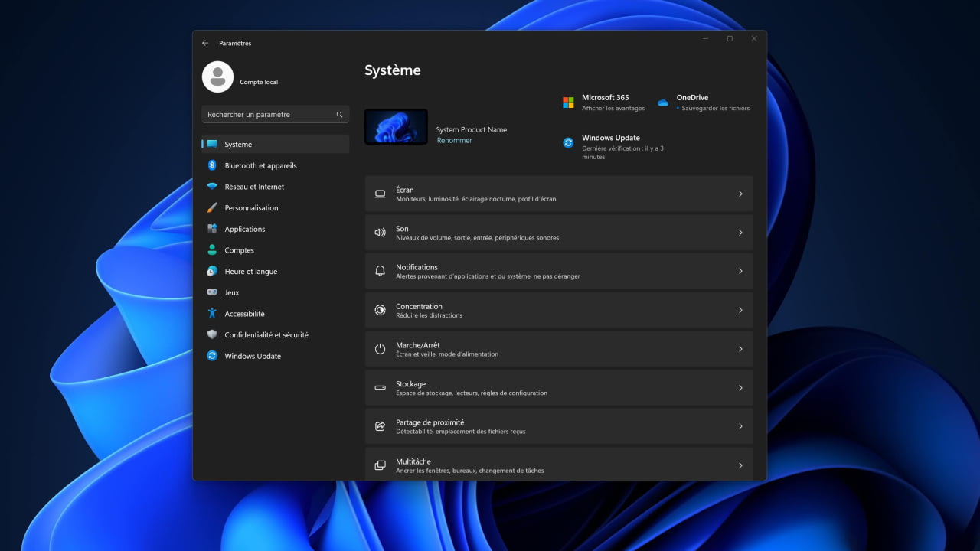Click "Moniteurs, luminosité, éclairage nocturne" description
Screen dimensions: 980x551
coord(476,199)
